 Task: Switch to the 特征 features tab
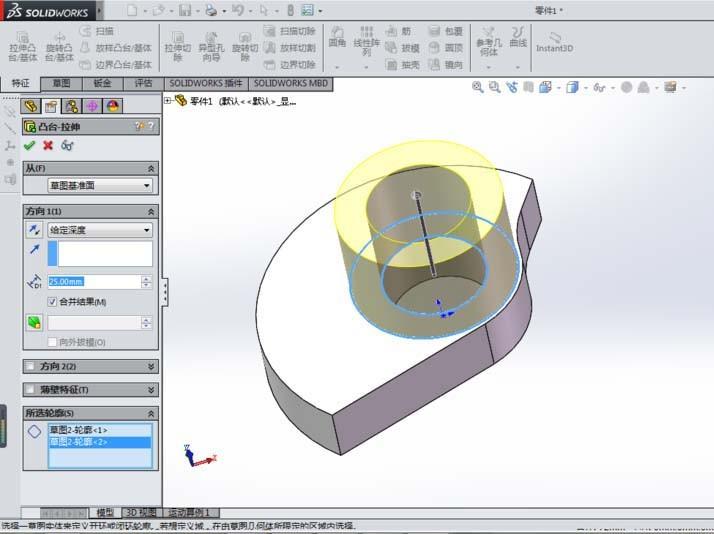tap(20, 83)
